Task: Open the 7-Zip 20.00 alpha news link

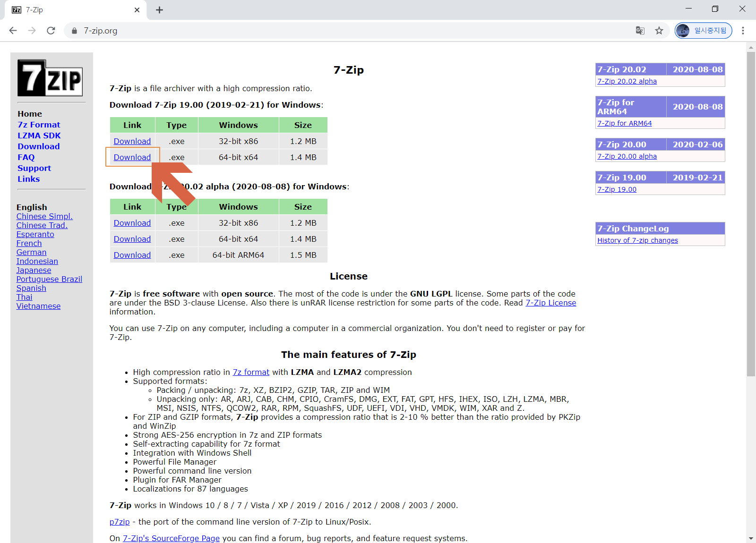Action: point(627,156)
